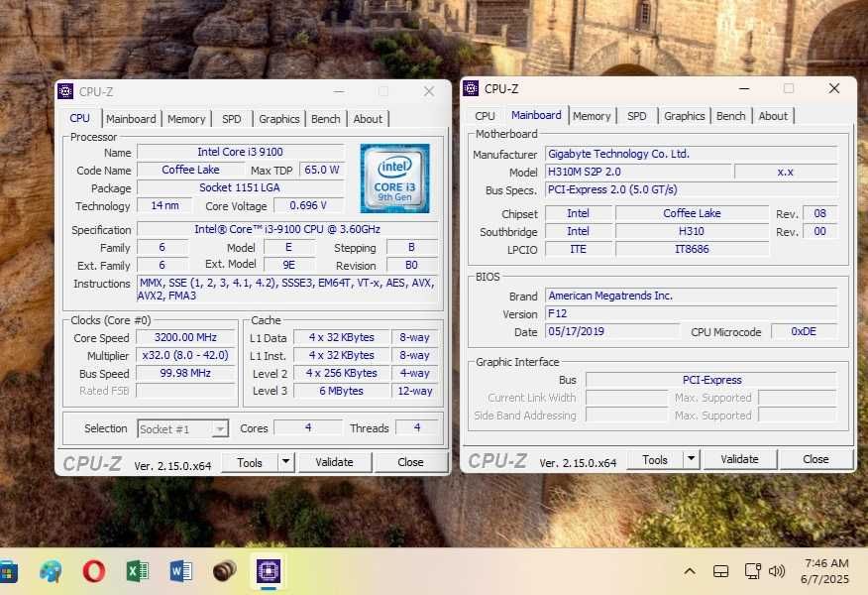
Task: Click the Southbridge value H310
Action: 692,231
